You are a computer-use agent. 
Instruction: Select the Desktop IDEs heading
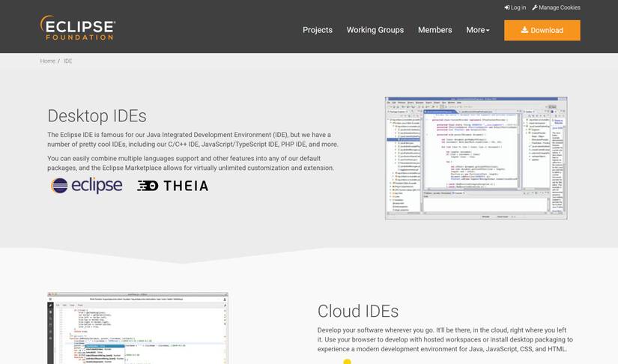click(x=97, y=116)
